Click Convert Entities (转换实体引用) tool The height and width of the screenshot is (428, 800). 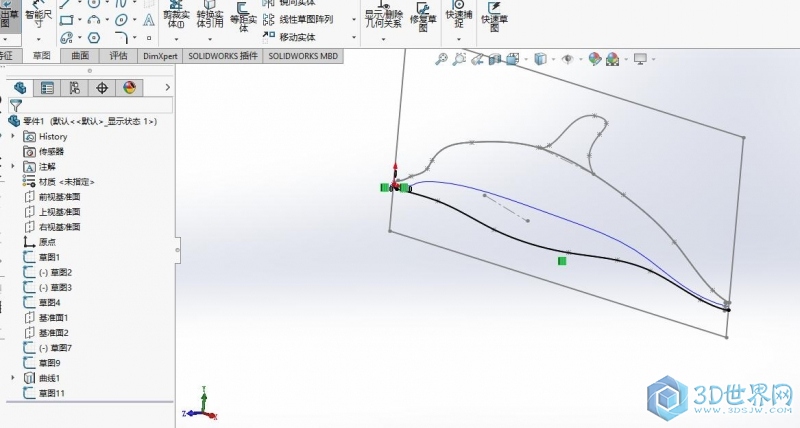point(210,15)
